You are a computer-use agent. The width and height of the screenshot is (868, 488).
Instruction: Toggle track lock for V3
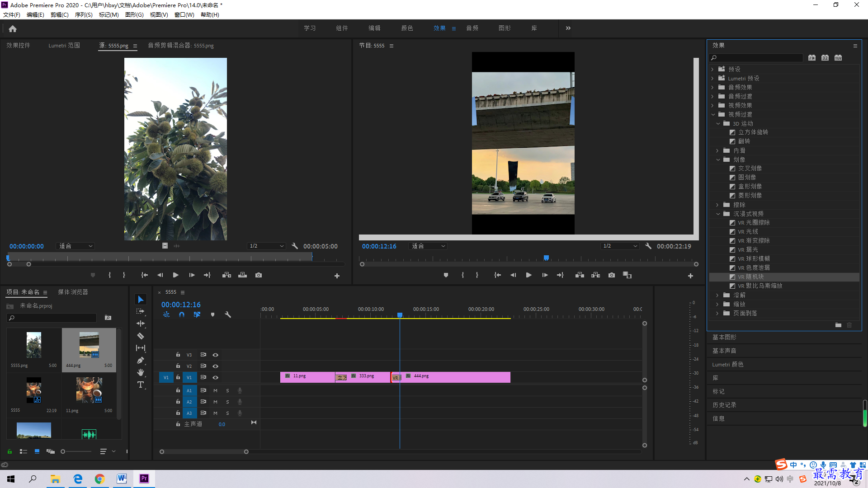178,355
